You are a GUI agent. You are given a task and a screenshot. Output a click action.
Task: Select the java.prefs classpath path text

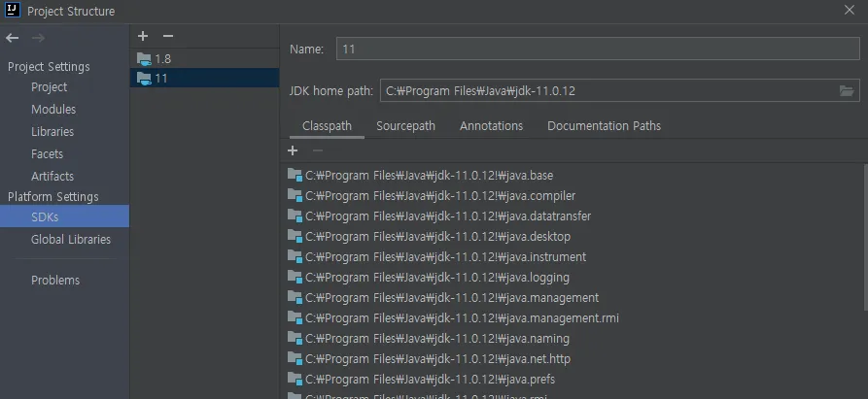point(430,380)
